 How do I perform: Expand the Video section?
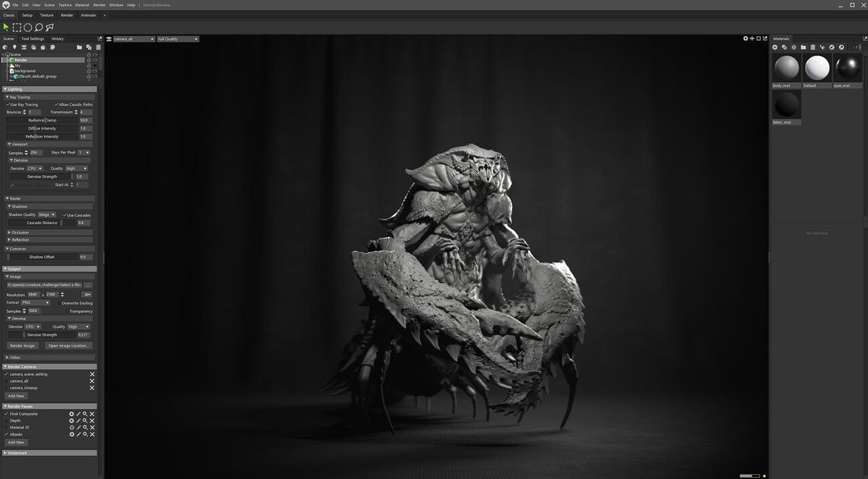(50, 358)
